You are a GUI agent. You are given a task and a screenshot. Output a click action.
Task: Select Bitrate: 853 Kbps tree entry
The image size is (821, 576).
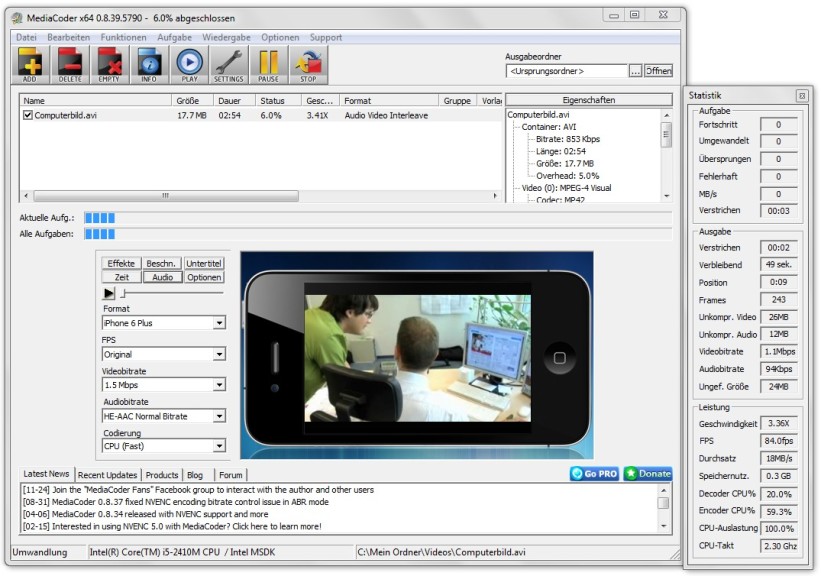(x=568, y=139)
